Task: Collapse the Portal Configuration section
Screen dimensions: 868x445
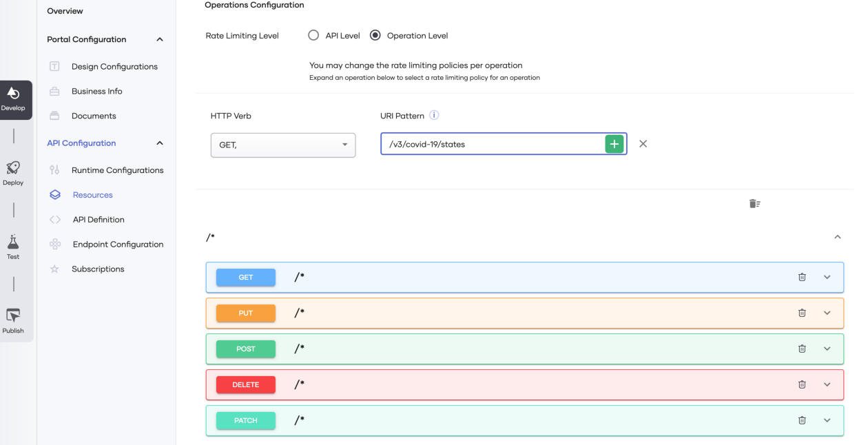Action: pyautogui.click(x=160, y=39)
